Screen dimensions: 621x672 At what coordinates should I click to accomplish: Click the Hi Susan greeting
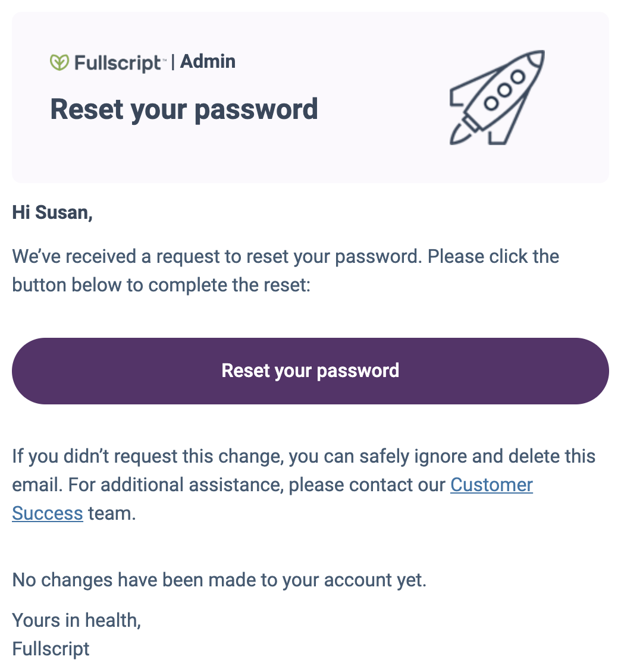52,212
